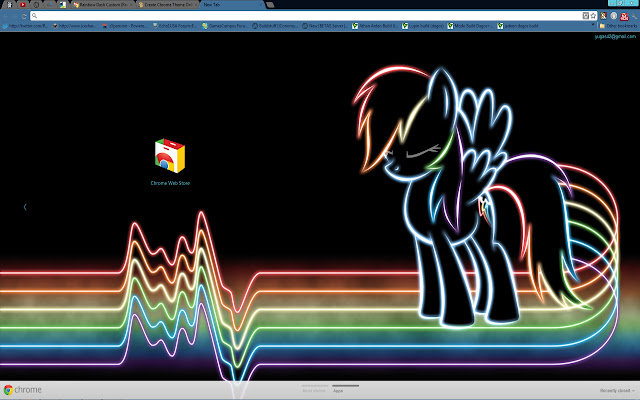Open the Recently closed dropdown
640x400 pixels.
tap(617, 391)
